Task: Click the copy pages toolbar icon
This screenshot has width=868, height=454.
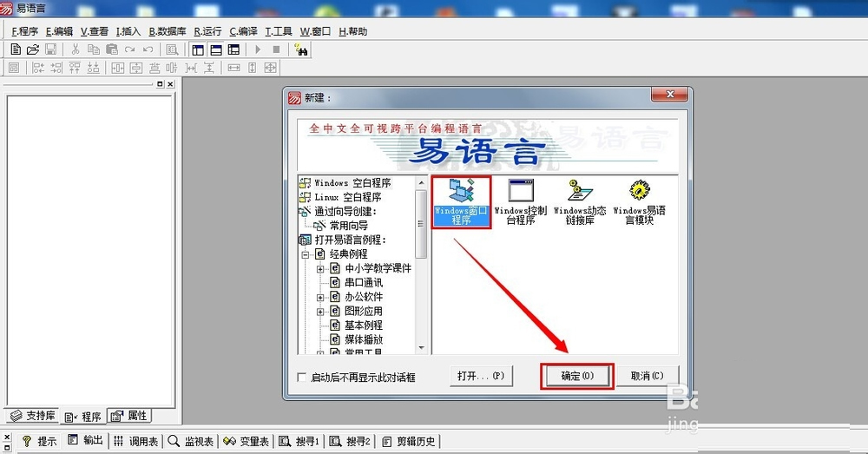Action: [94, 49]
